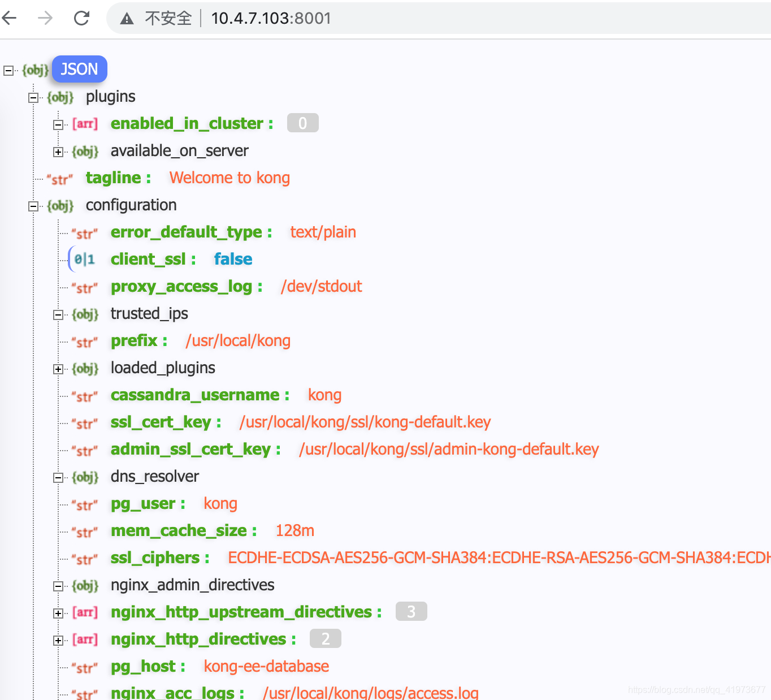Click the str type icon beside pg_host

(x=85, y=668)
